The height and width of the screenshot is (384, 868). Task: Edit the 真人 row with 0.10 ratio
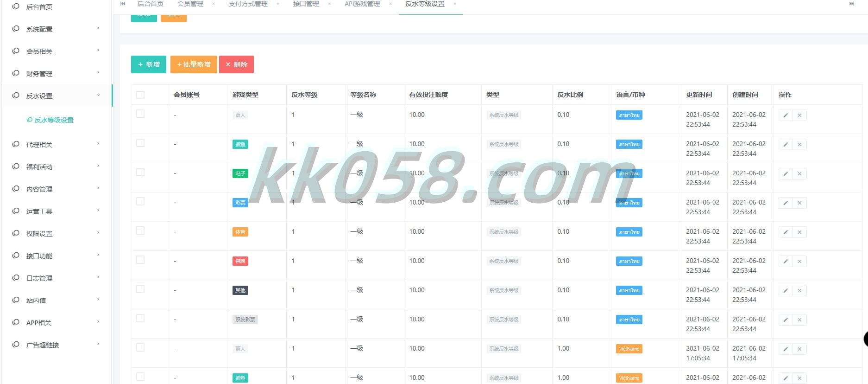pyautogui.click(x=786, y=115)
